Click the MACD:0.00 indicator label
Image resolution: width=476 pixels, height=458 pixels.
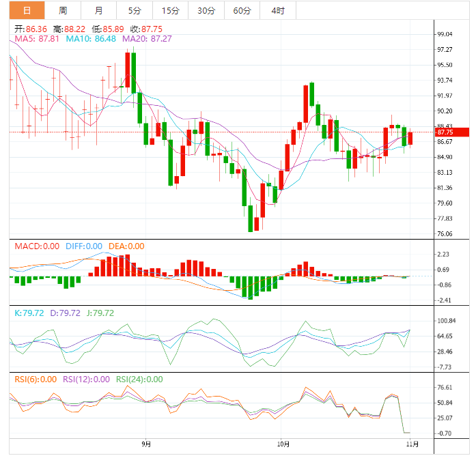click(38, 246)
